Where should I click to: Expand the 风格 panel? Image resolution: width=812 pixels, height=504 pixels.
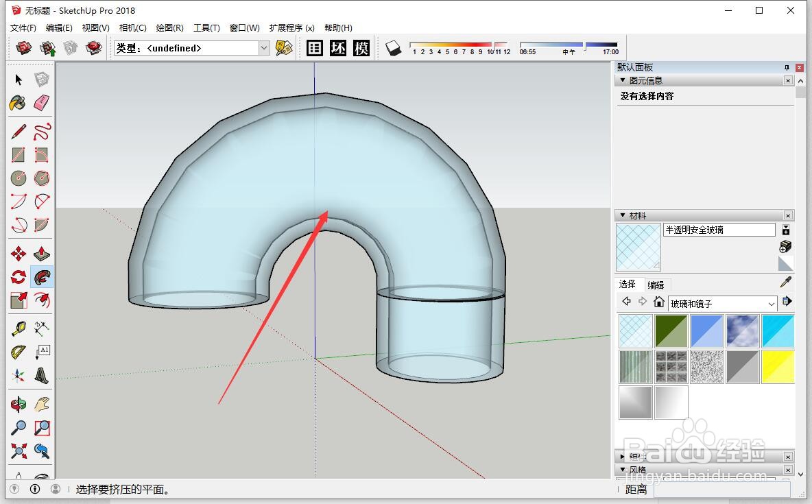click(x=622, y=470)
